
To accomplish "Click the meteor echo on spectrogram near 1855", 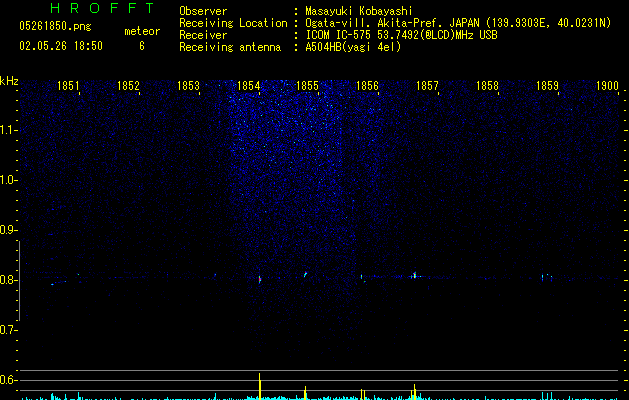I will tap(305, 274).
